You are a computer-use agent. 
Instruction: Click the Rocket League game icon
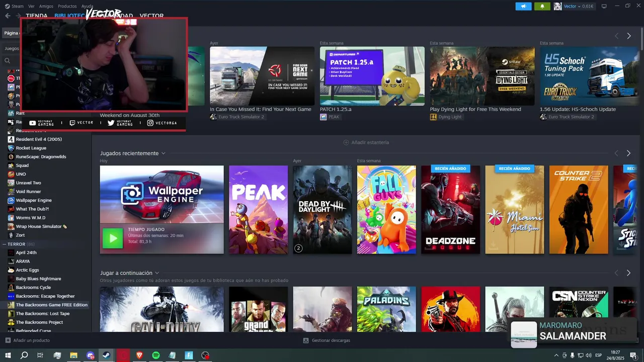click(11, 148)
